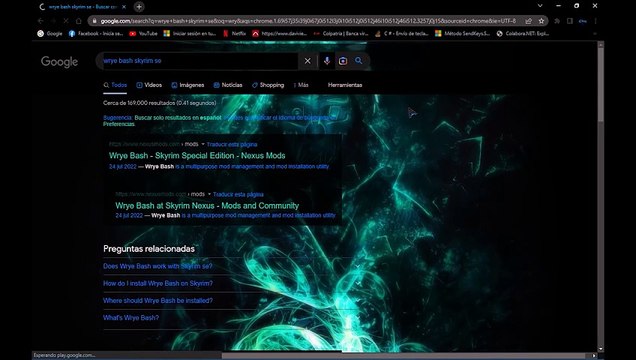
Task: Start voice search with microphone
Action: pos(327,61)
